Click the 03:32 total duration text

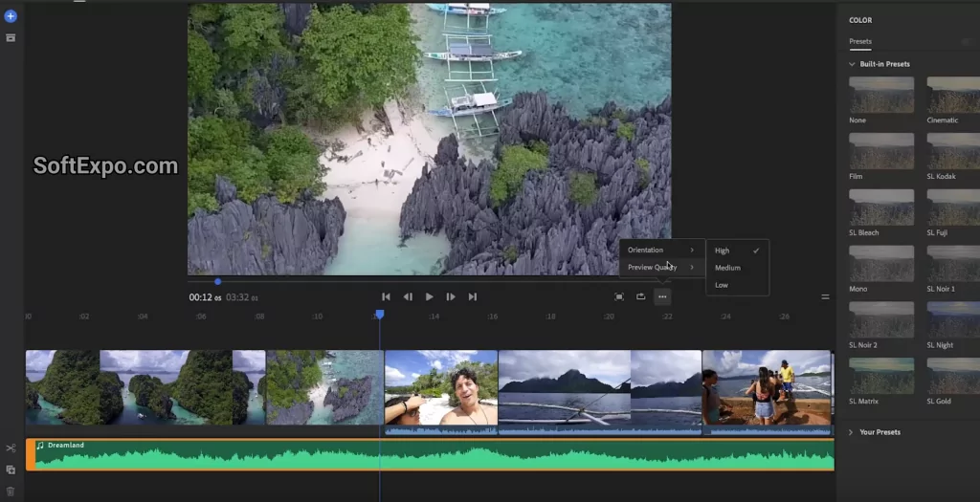[x=242, y=297]
